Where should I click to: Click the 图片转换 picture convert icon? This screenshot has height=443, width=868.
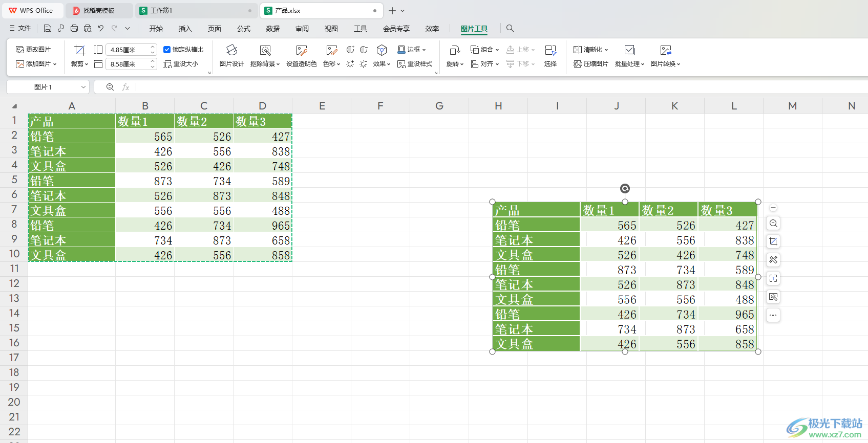pos(666,50)
